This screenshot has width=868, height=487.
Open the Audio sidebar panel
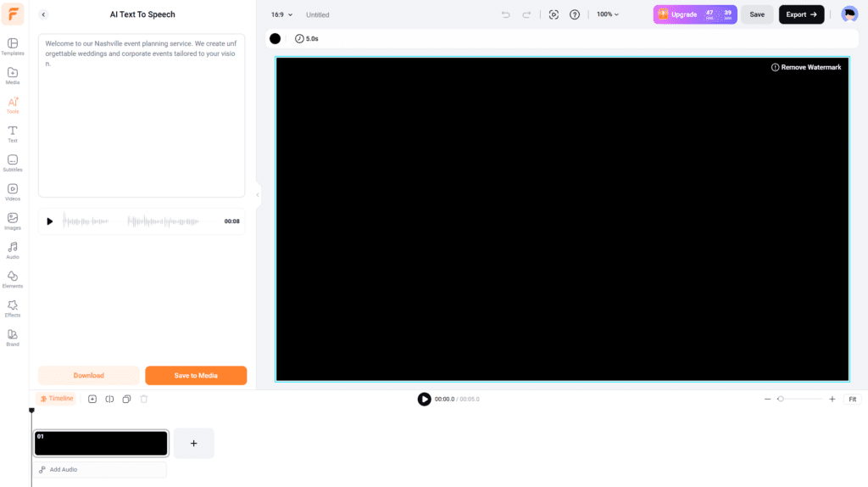(x=13, y=250)
